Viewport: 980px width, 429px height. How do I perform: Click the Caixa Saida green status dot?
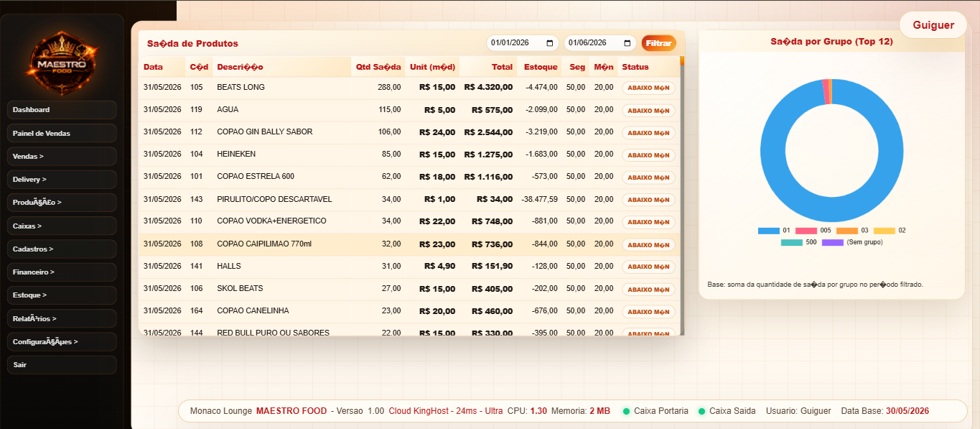(701, 411)
